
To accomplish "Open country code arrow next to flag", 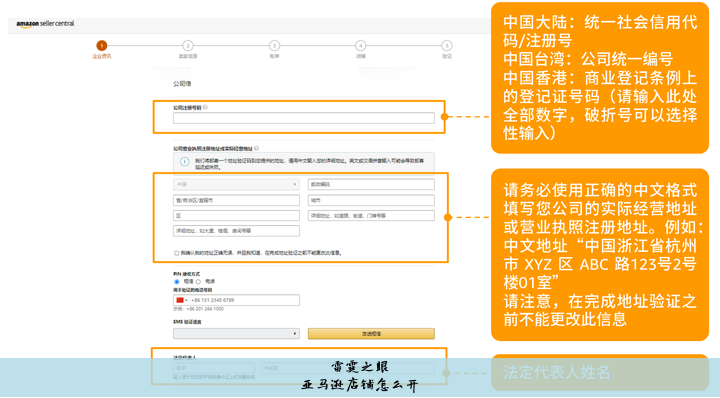I will pos(186,300).
